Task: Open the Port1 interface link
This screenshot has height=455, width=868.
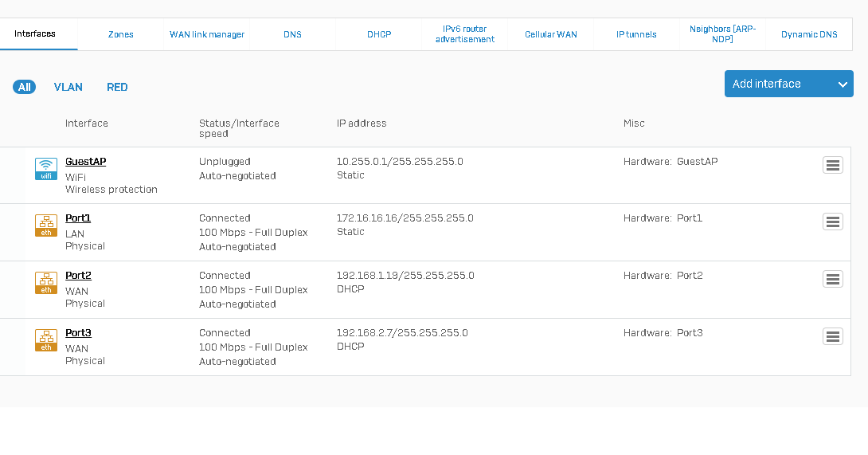Action: pos(78,218)
